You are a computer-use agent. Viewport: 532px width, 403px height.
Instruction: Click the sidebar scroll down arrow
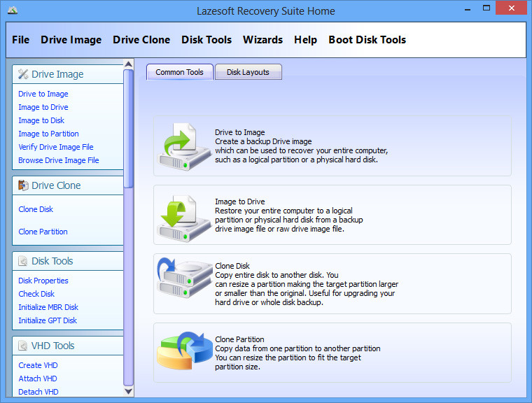129,391
